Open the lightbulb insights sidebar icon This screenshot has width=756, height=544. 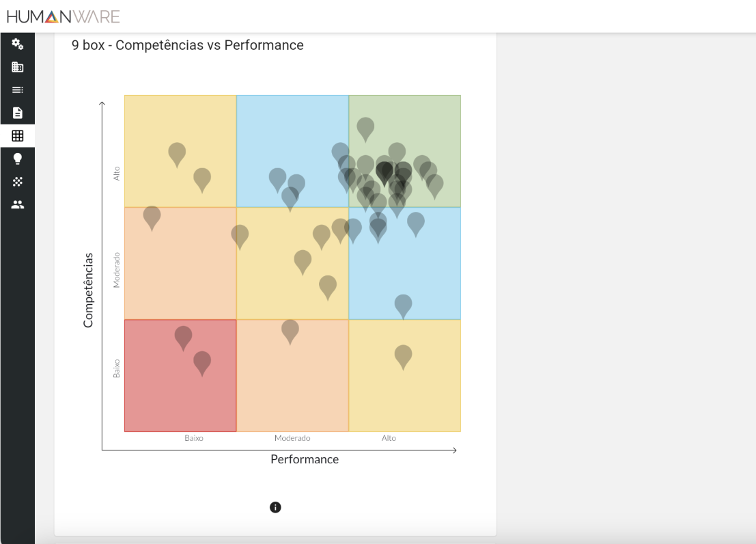18,159
